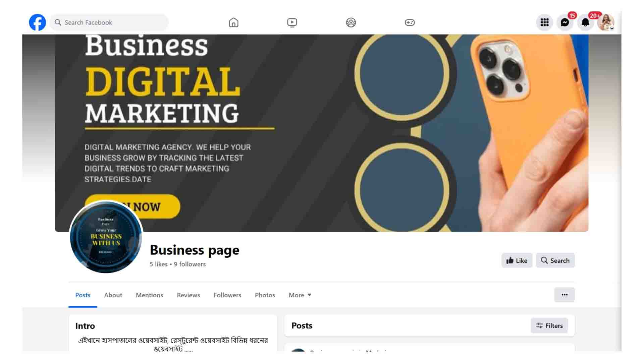This screenshot has width=644, height=362.
Task: Click the Search Facebook input field
Action: [109, 22]
